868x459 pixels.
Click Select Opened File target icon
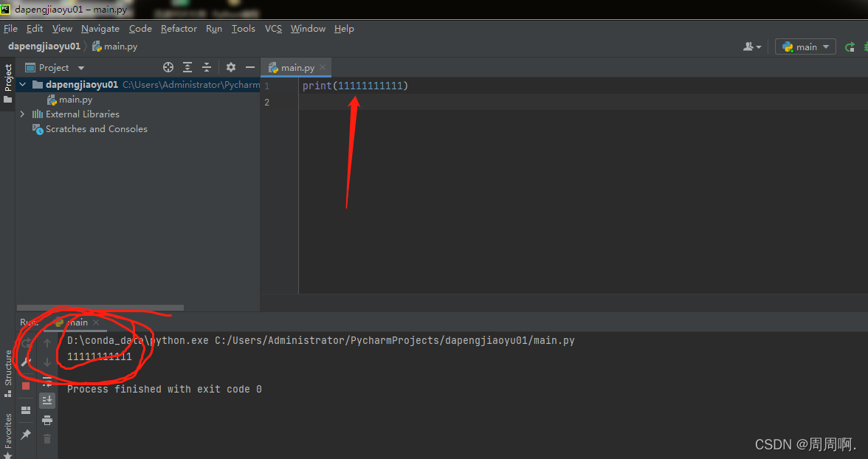[168, 68]
